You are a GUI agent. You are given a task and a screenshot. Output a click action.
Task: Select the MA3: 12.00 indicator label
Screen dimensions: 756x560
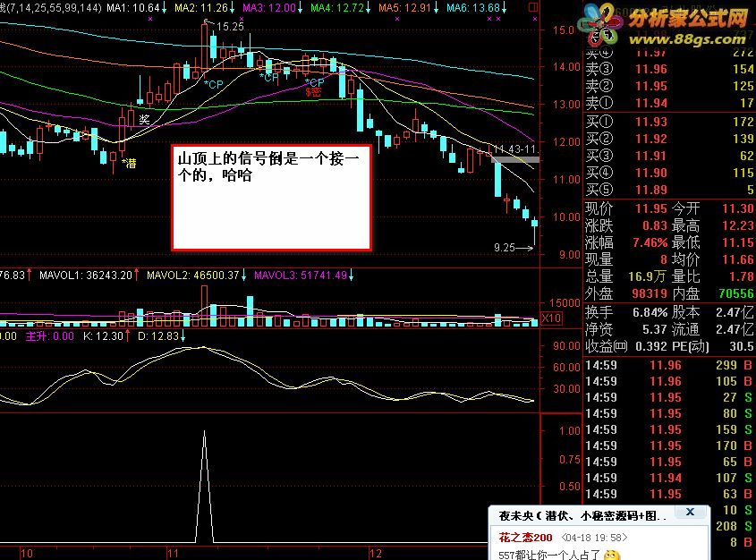pyautogui.click(x=272, y=8)
